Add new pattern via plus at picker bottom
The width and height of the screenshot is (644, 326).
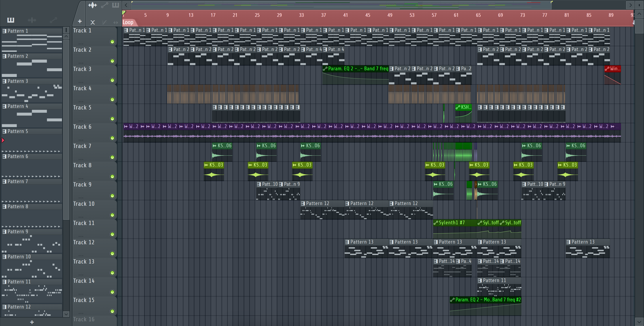(32, 322)
